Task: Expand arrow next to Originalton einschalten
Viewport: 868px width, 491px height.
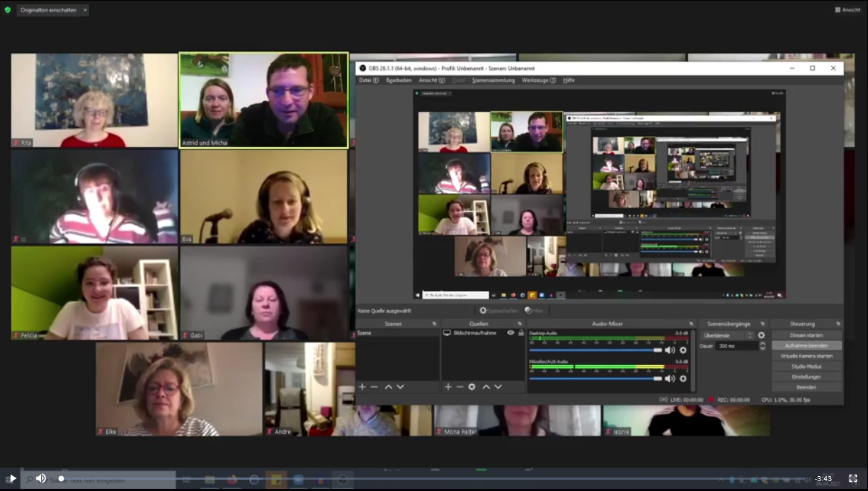Action: click(85, 10)
